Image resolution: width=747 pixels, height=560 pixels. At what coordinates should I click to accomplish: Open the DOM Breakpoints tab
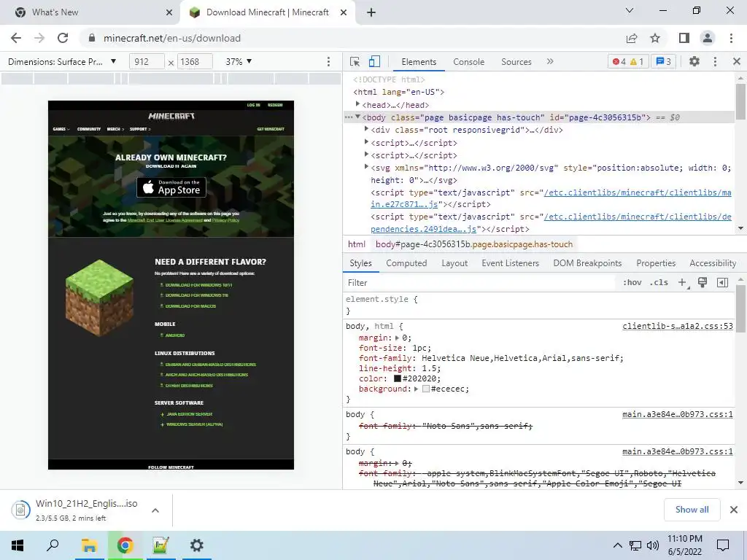[x=587, y=262]
